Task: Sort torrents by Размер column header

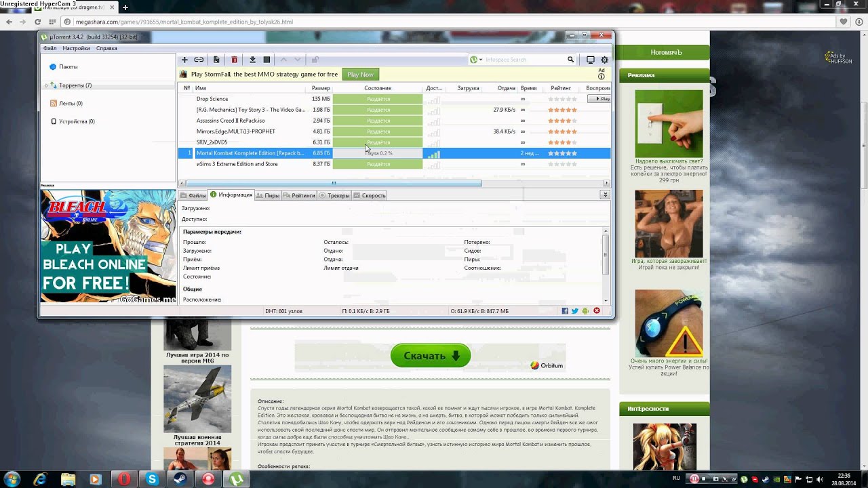Action: (321, 88)
